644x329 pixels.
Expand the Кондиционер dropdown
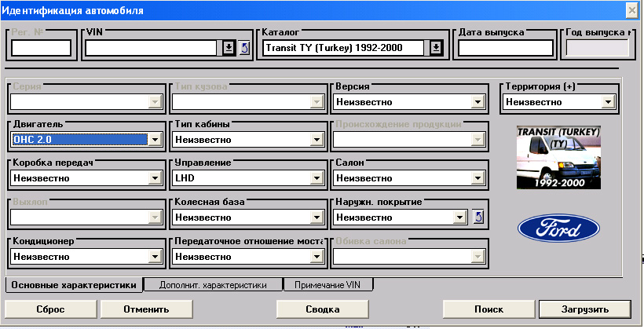tap(155, 257)
